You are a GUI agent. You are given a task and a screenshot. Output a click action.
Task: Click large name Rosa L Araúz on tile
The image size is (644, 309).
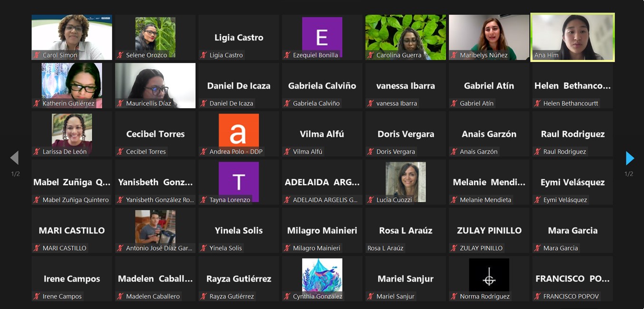405,231
